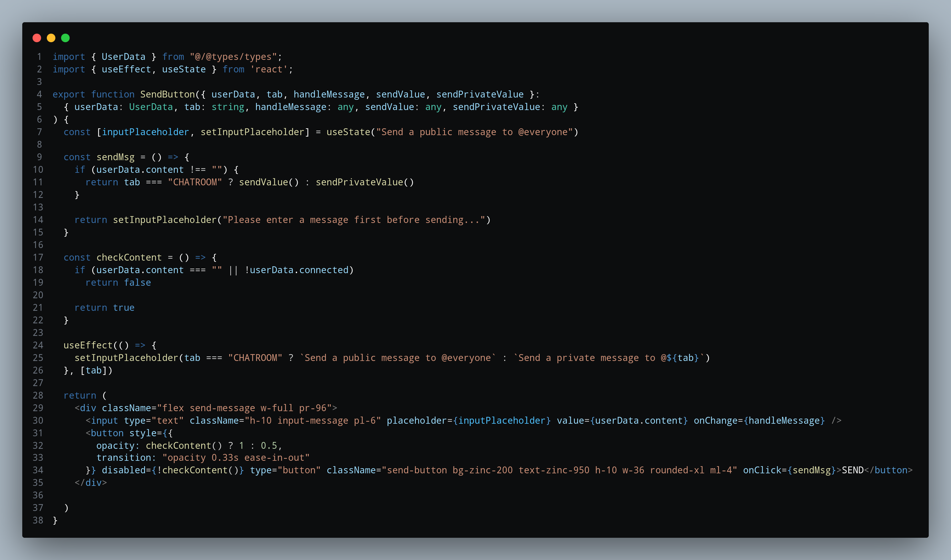Click the setInputPlaceholder state setter on line 7
Viewport: 951px width, 560px height.
tap(252, 132)
